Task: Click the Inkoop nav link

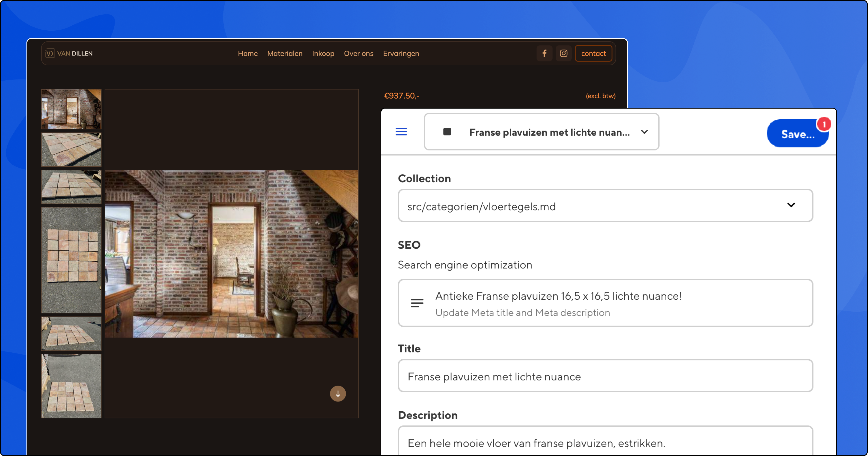Action: 323,53
